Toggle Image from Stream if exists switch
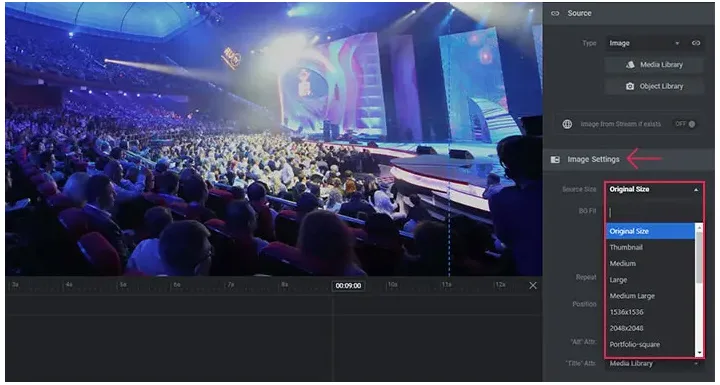720x385 pixels. click(x=685, y=124)
